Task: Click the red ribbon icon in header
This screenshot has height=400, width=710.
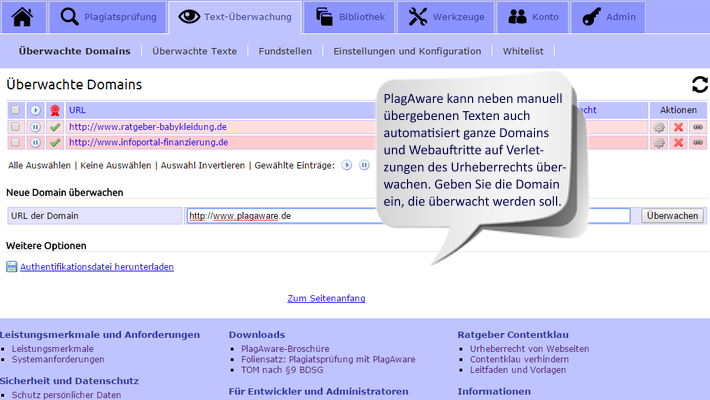Action: click(x=55, y=110)
